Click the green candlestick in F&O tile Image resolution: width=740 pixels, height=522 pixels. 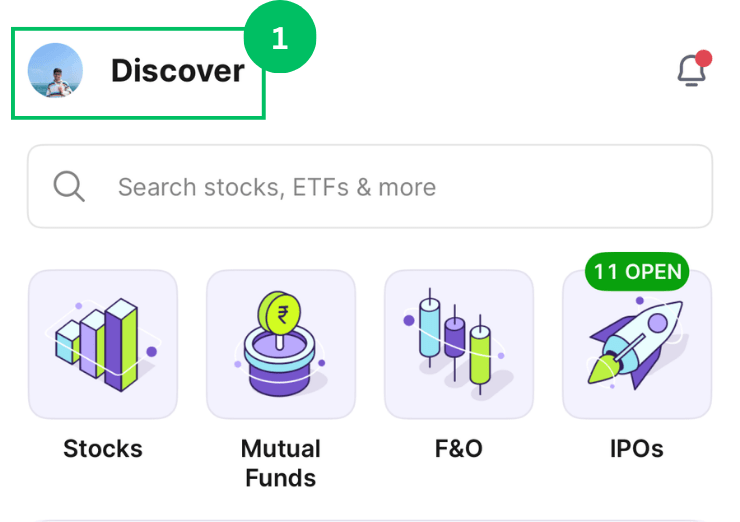[481, 352]
